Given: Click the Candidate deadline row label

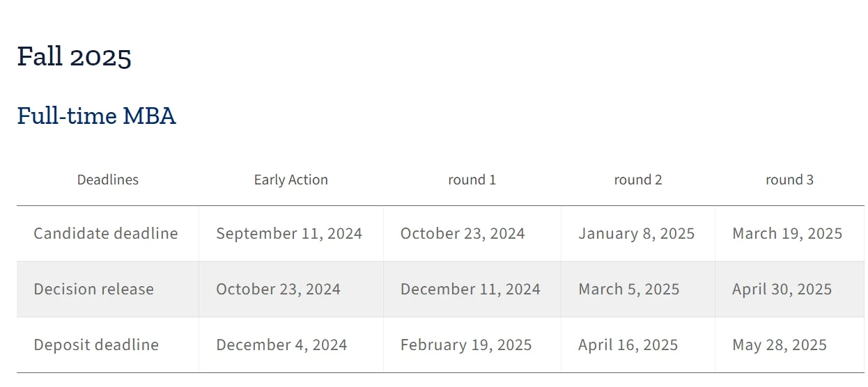Looking at the screenshot, I should [x=106, y=233].
